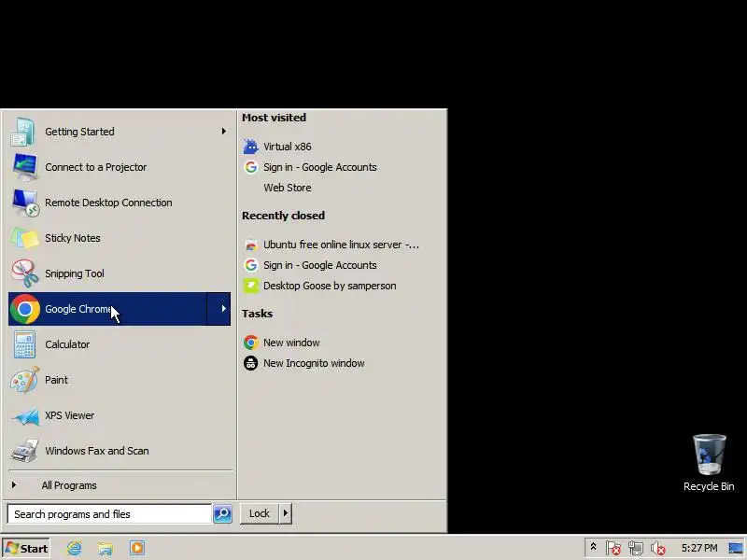The image size is (747, 560).
Task: Click the Virtual x86 text
Action: click(288, 147)
